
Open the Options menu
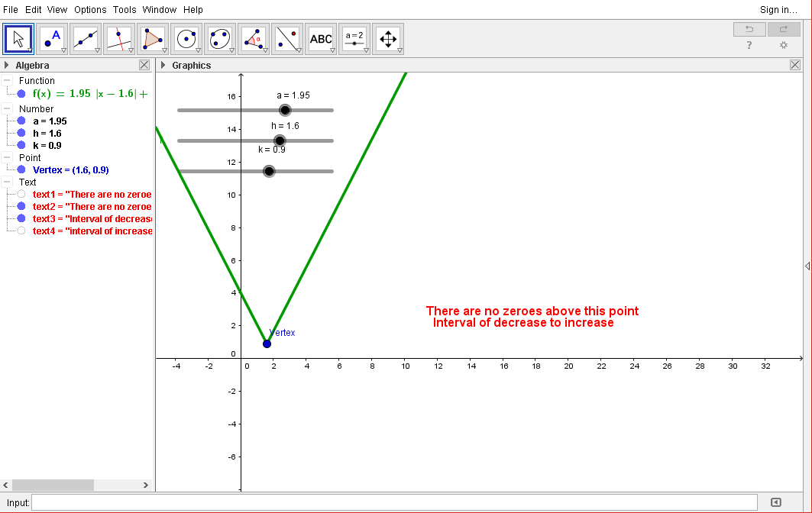point(90,9)
